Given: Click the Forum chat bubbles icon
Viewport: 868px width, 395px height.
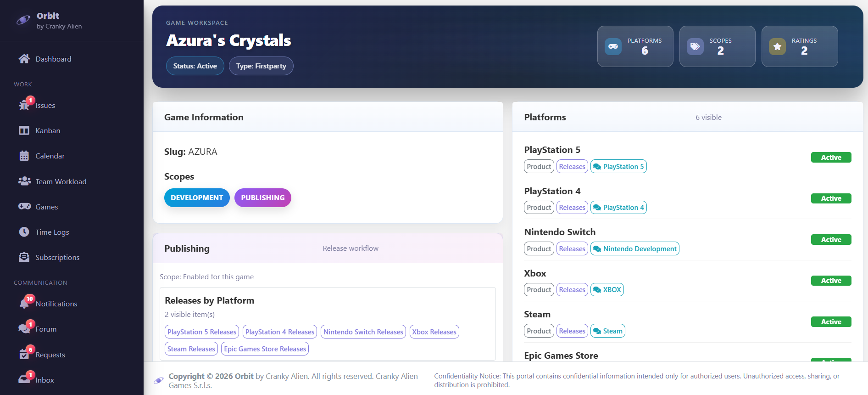Looking at the screenshot, I should click(x=24, y=329).
